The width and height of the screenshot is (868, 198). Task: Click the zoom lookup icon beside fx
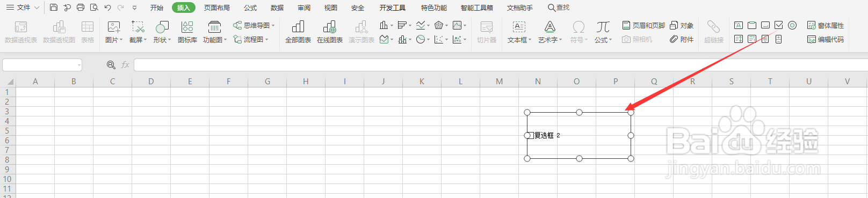111,65
